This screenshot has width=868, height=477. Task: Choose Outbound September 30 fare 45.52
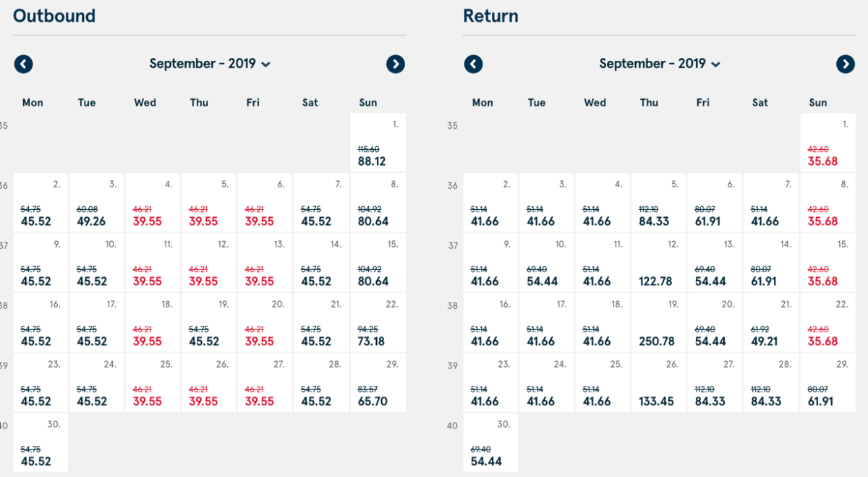coord(41,443)
